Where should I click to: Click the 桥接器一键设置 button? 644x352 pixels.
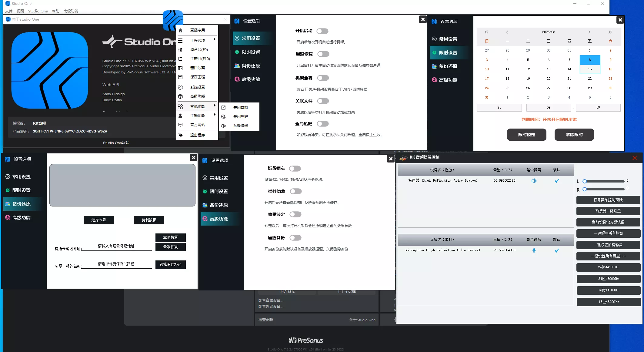[608, 211]
